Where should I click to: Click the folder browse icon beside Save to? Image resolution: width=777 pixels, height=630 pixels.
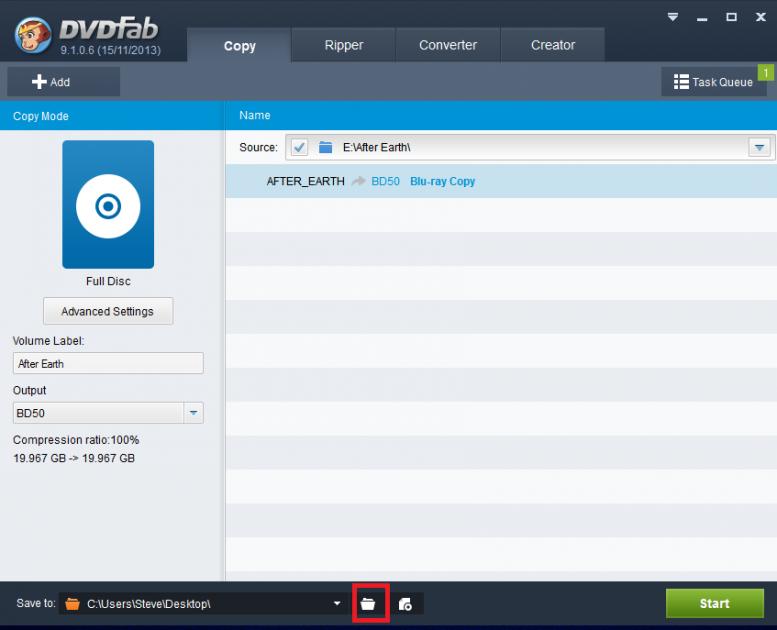(368, 604)
